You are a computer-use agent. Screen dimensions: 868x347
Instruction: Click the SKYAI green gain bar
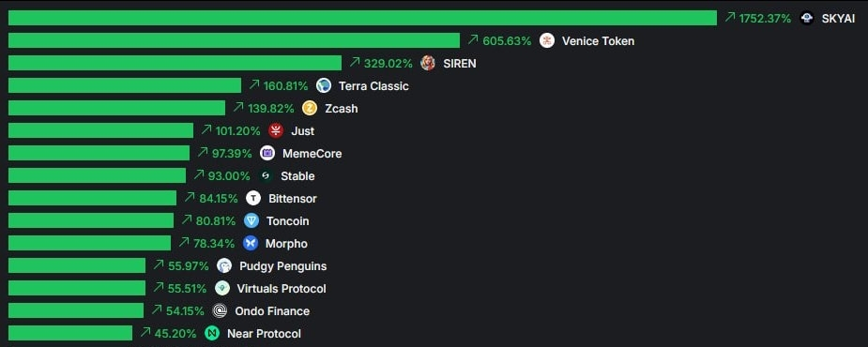pyautogui.click(x=362, y=18)
